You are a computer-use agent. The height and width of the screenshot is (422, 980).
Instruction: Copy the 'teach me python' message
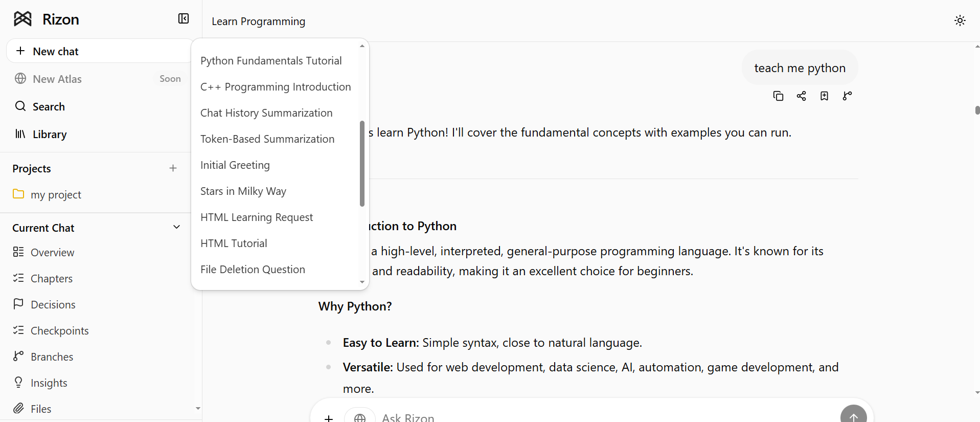click(778, 96)
